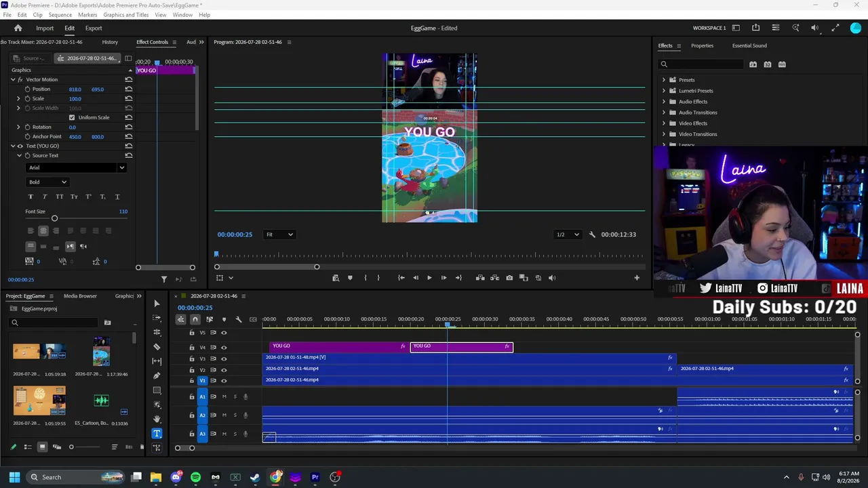Select the Hand tool
This screenshot has width=868, height=488.
[x=157, y=419]
